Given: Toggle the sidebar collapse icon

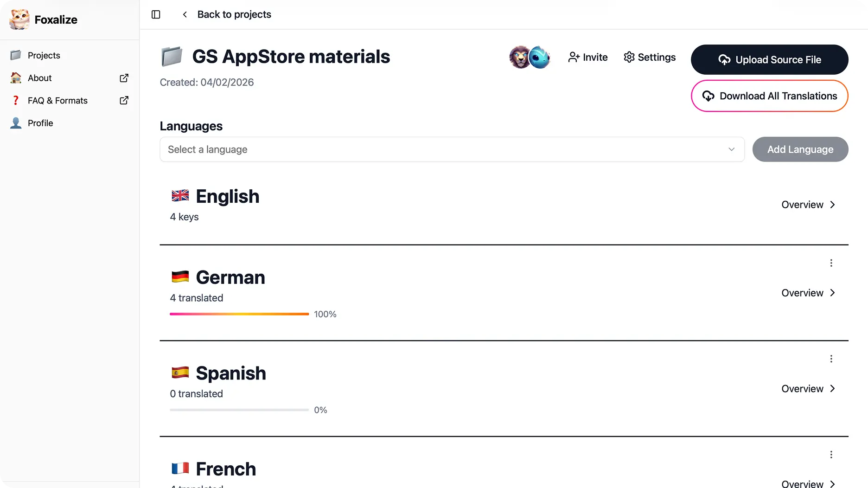Looking at the screenshot, I should (156, 14).
